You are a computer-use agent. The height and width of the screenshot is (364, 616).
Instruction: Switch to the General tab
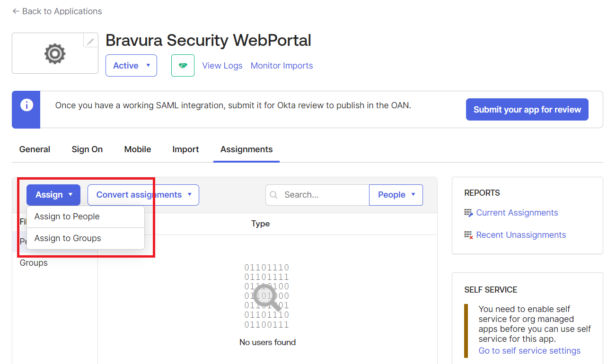(35, 149)
